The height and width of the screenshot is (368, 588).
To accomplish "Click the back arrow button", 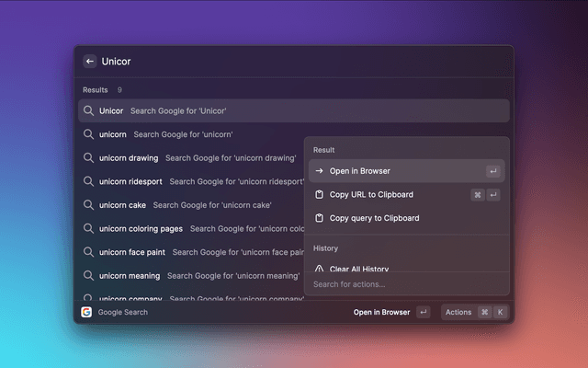I will coord(90,62).
